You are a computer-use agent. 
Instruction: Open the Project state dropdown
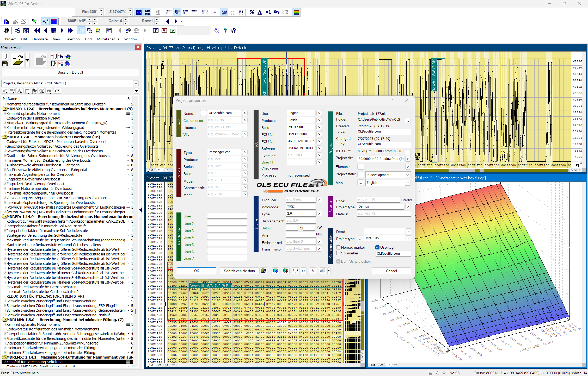click(x=407, y=175)
